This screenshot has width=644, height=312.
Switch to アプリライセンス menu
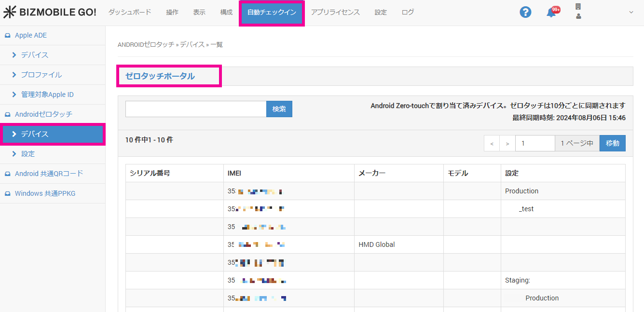[x=335, y=13]
